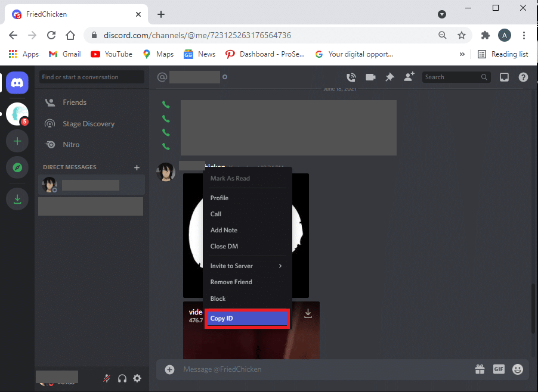View pinned messages
This screenshot has height=392, width=538.
coord(389,77)
